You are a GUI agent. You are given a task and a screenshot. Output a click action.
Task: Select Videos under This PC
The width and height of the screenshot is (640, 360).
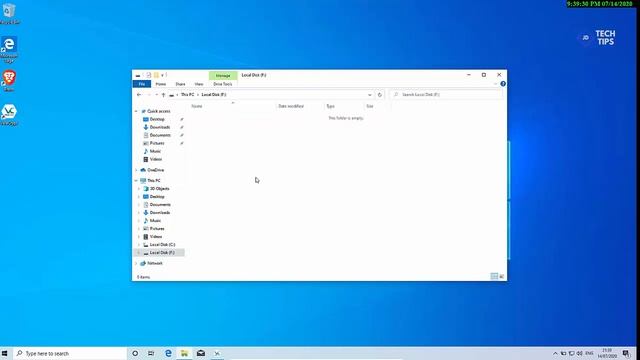point(156,237)
